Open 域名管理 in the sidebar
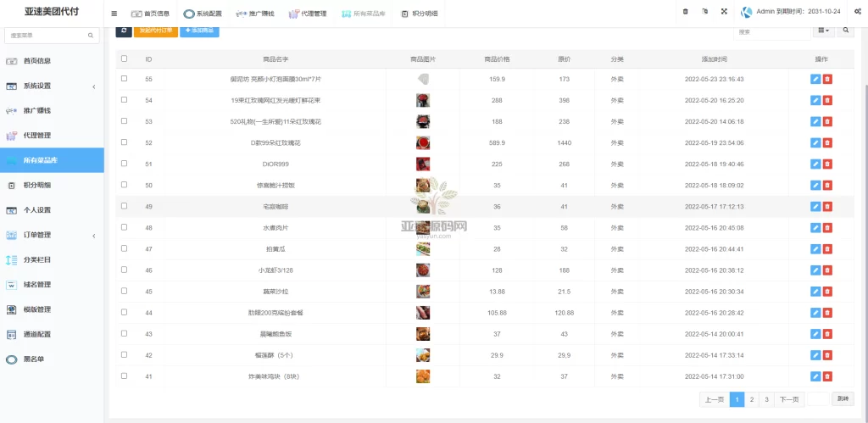 point(52,285)
